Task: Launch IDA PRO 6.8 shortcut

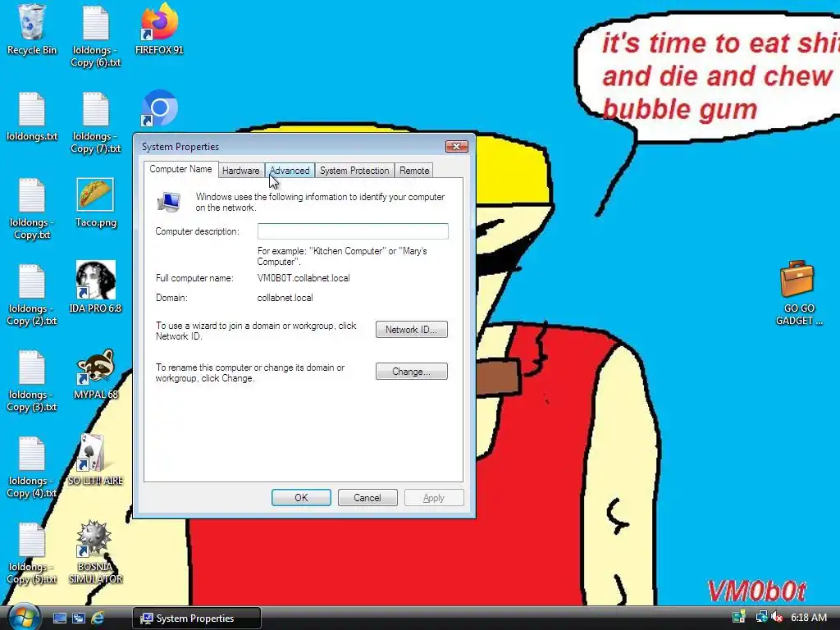Action: click(95, 288)
